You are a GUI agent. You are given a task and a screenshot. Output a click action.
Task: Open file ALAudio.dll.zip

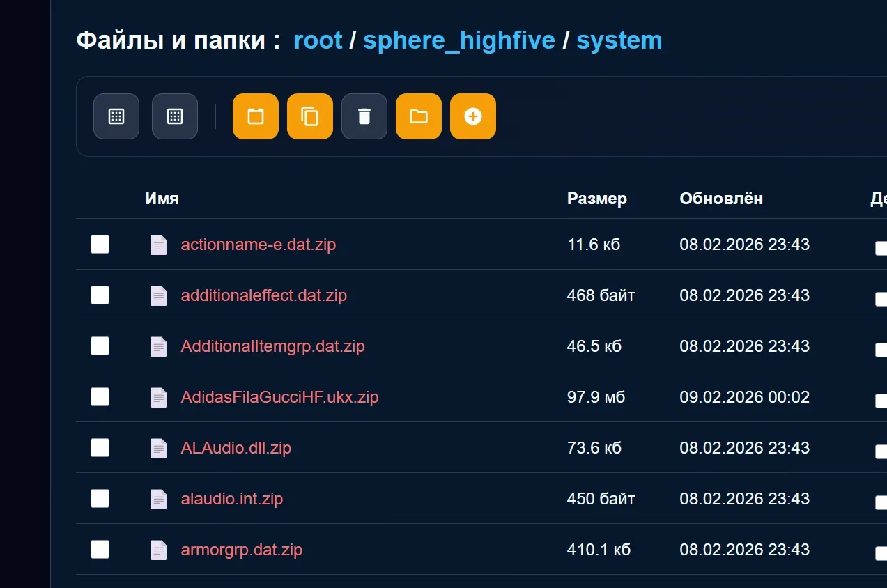click(x=236, y=448)
